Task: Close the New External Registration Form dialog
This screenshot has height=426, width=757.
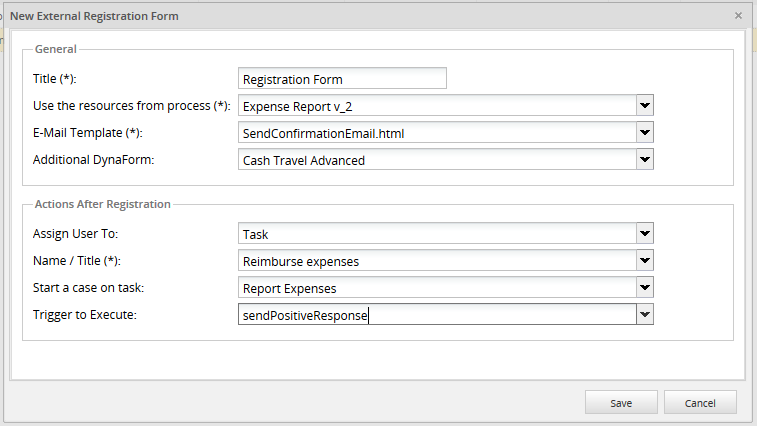Action: (738, 16)
